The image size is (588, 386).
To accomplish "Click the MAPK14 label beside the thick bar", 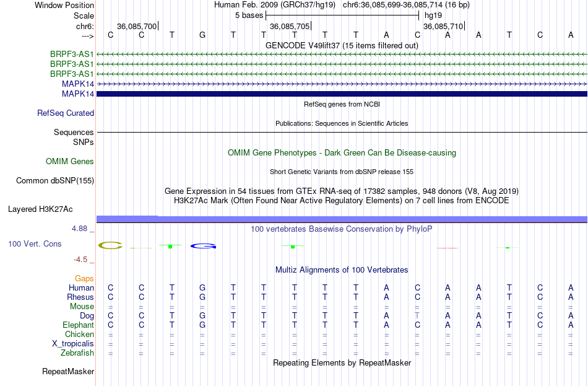I will (78, 94).
